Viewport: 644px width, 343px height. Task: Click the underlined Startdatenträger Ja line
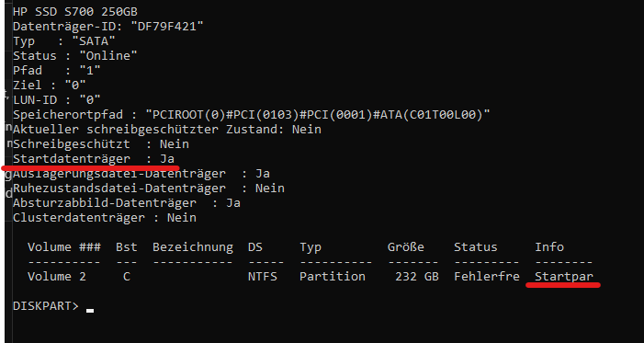[x=94, y=159]
